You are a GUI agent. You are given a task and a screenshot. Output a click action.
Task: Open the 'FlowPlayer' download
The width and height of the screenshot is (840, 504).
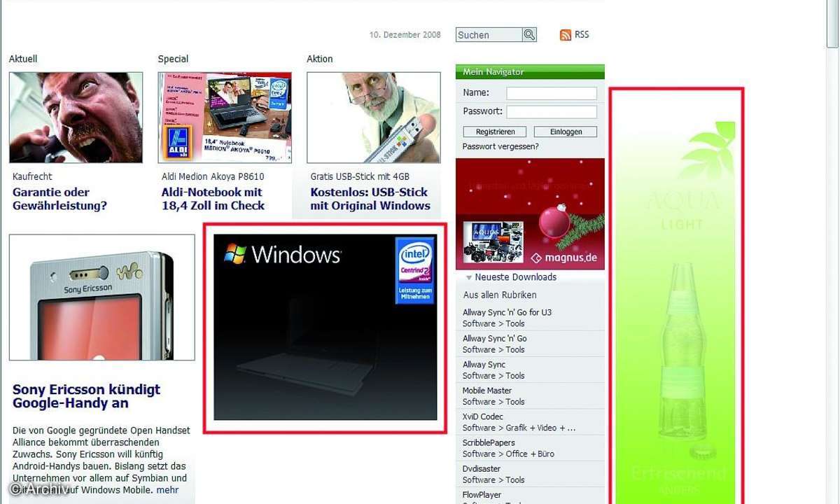pos(482,495)
